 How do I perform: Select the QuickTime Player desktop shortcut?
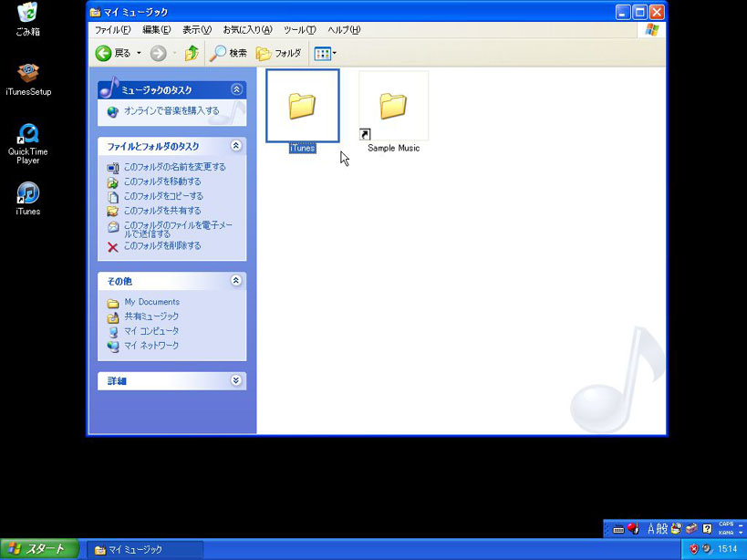coord(28,144)
